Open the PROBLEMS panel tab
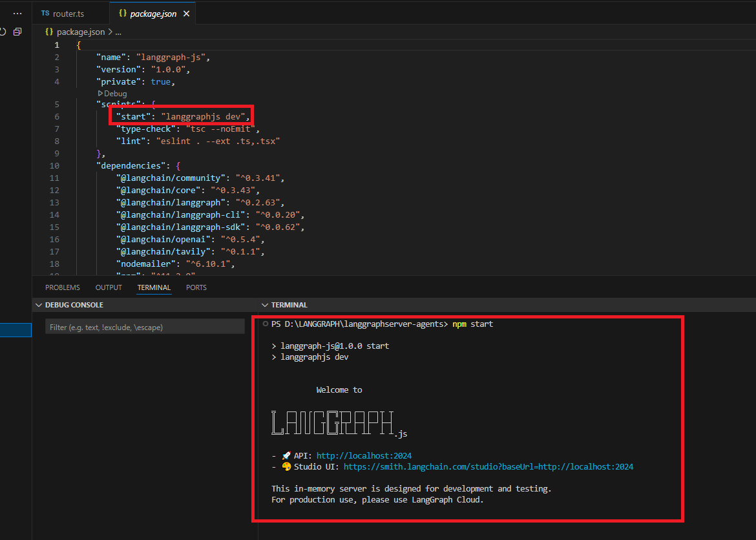The height and width of the screenshot is (540, 756). (x=63, y=287)
